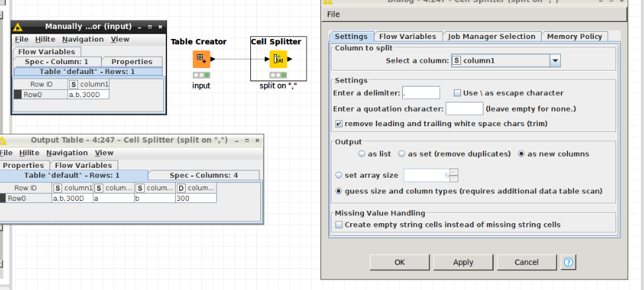Select the Cell Splitter node icon

(278, 59)
